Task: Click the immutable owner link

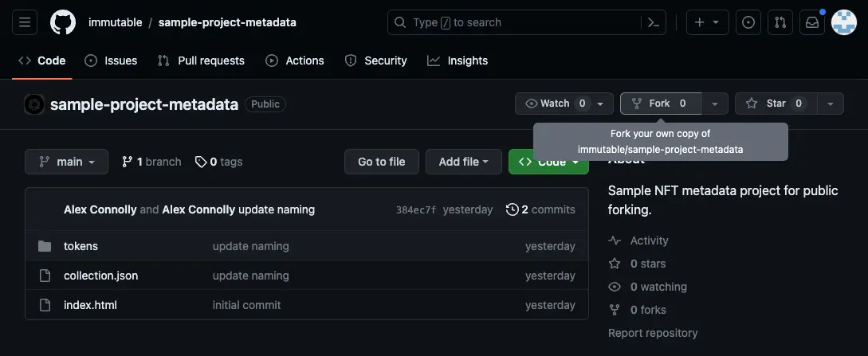Action: 115,22
